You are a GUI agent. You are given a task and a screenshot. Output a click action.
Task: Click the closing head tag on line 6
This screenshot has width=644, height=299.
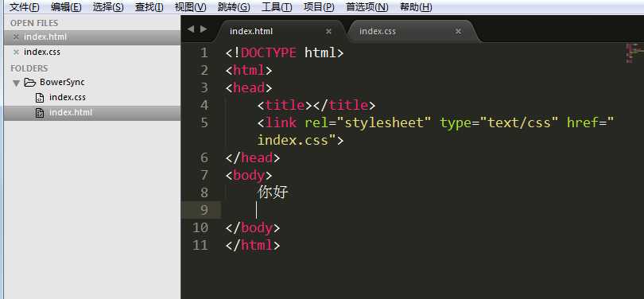coord(253,157)
